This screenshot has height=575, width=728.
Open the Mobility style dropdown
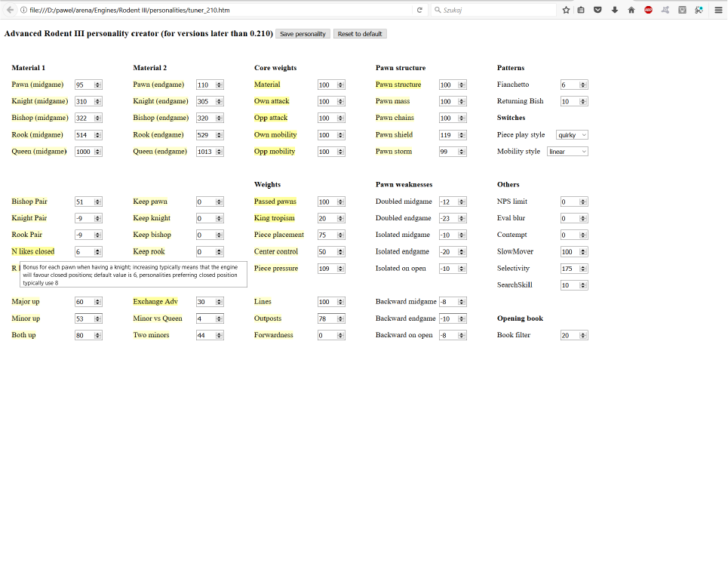point(567,152)
